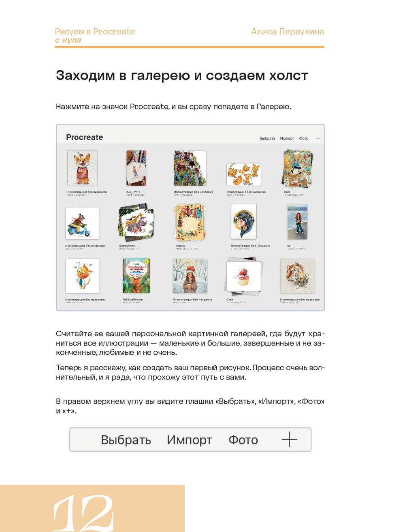The width and height of the screenshot is (405, 532).
Task: Click small 'Фото' in the gallery header
Action: point(304,138)
